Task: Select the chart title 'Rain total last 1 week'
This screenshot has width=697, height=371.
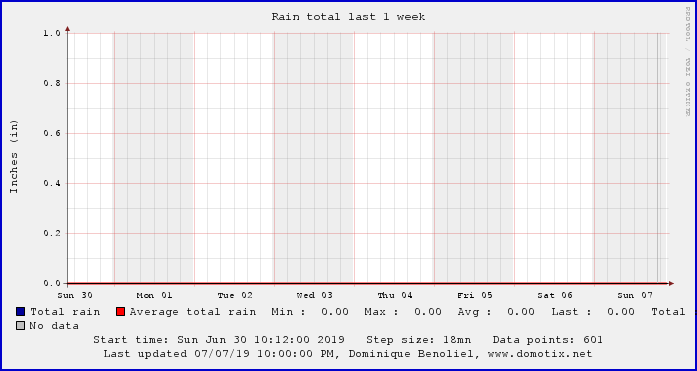Action: 348,17
